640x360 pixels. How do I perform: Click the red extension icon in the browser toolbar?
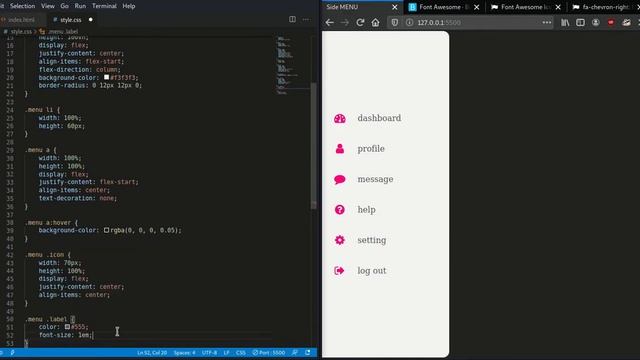611,22
